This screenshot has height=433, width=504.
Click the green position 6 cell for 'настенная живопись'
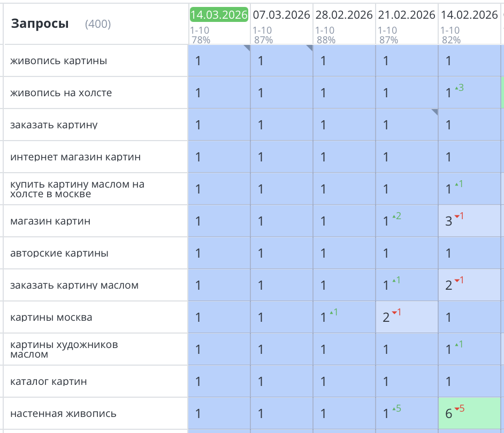point(469,413)
